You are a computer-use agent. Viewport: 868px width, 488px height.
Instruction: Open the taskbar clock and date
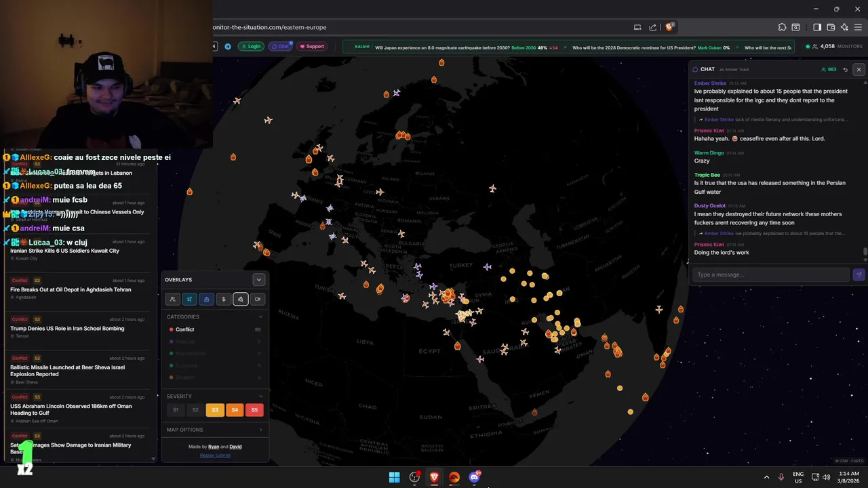pos(848,477)
